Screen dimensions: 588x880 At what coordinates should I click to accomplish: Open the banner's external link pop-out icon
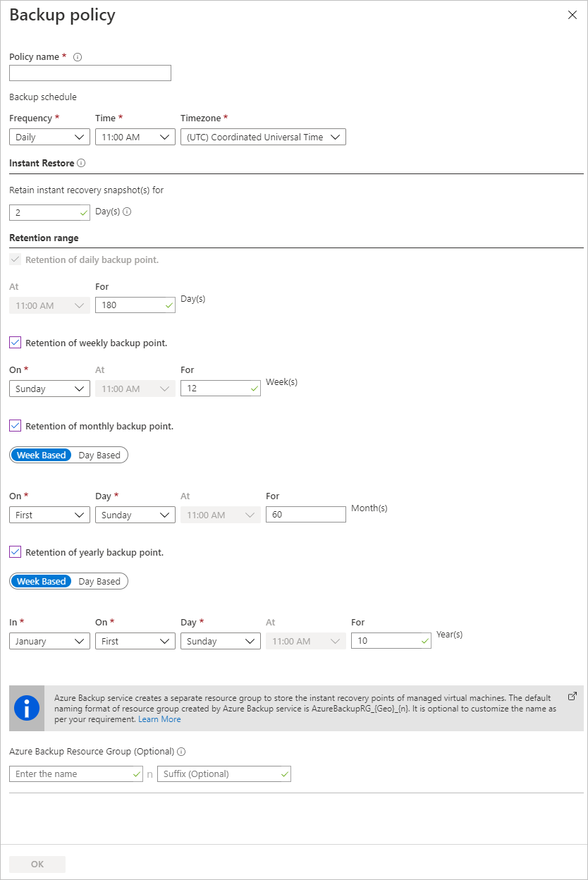(x=572, y=695)
